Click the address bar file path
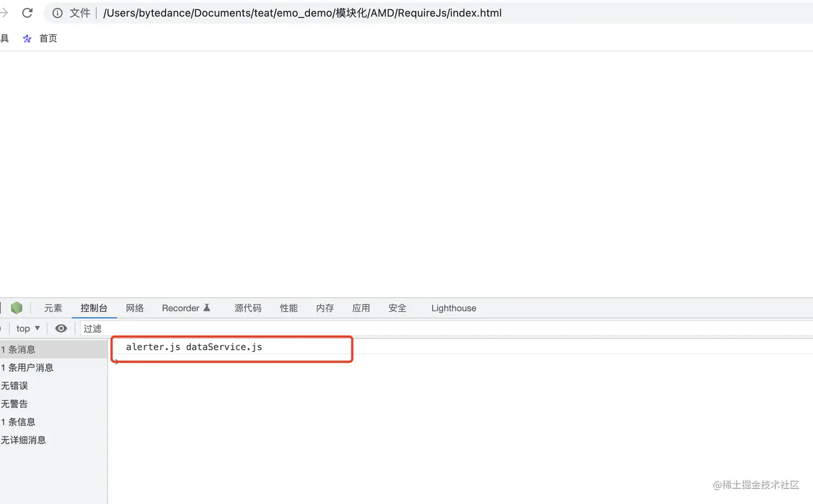813x504 pixels. (x=302, y=13)
